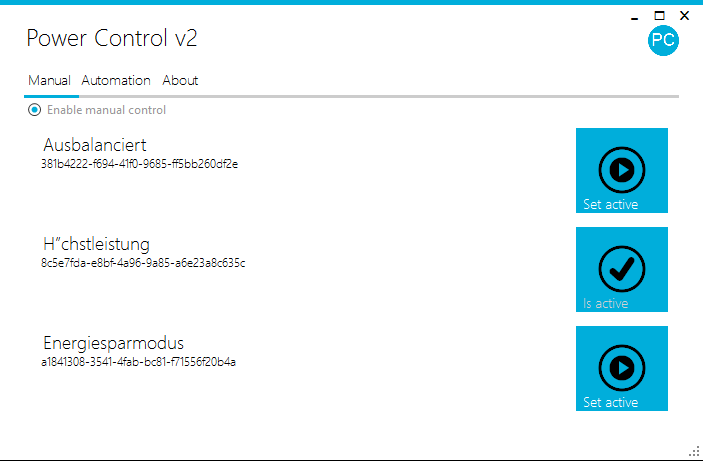Toggle the Enable manual control radio button

tap(35, 110)
